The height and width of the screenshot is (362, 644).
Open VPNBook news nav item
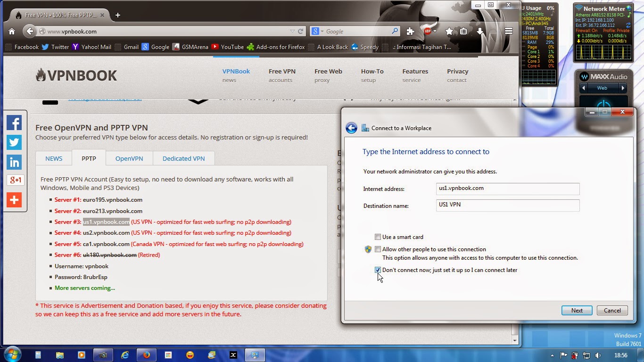236,75
